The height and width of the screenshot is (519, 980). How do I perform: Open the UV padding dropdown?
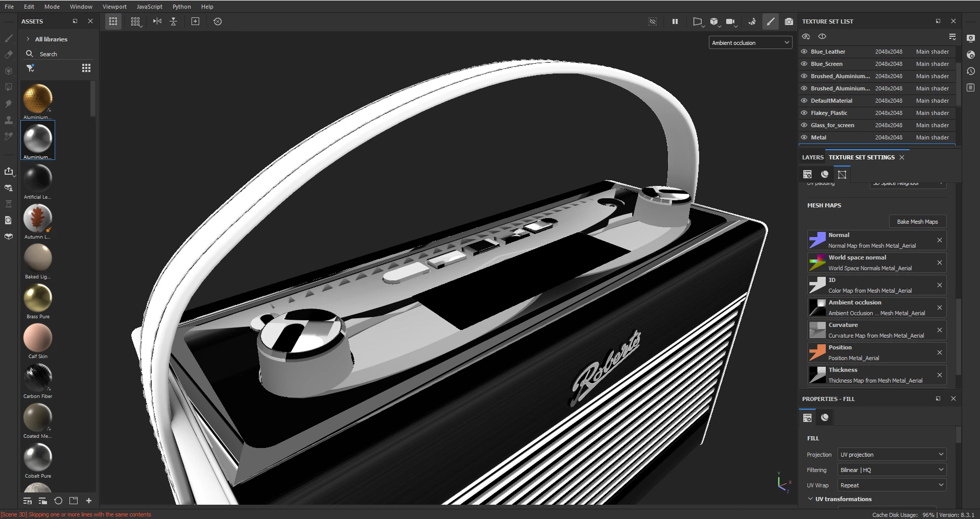[908, 183]
